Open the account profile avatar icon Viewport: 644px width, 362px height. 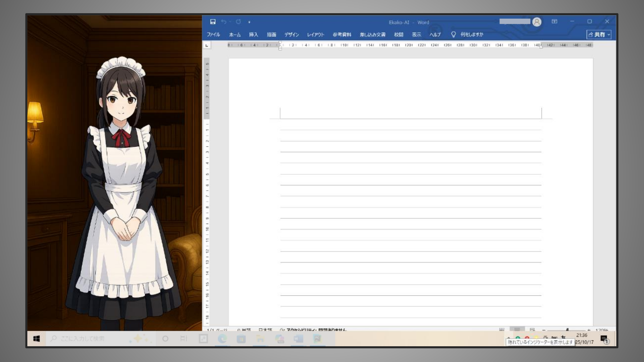[537, 22]
